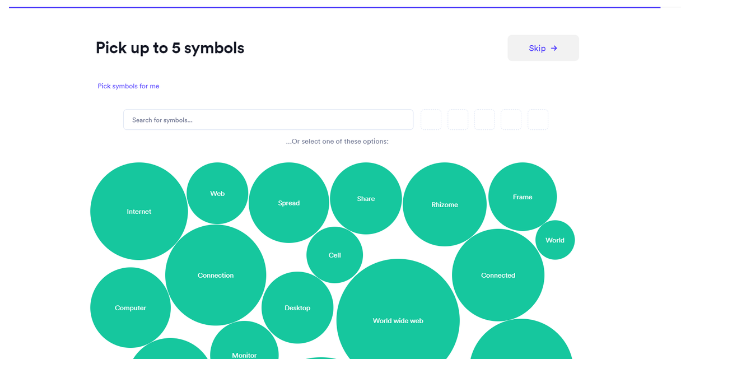This screenshot has height=375, width=735.
Task: Select the Web symbol bubble
Action: [x=217, y=193]
